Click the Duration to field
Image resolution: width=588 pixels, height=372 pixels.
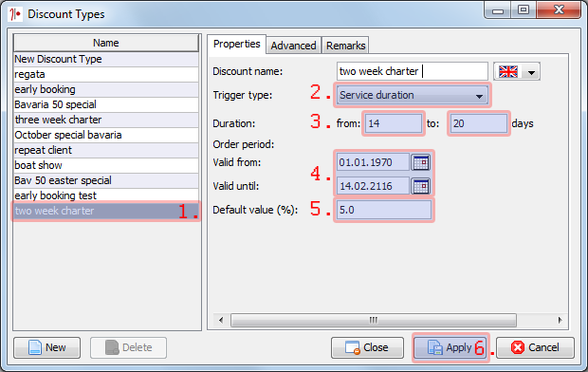pos(479,123)
